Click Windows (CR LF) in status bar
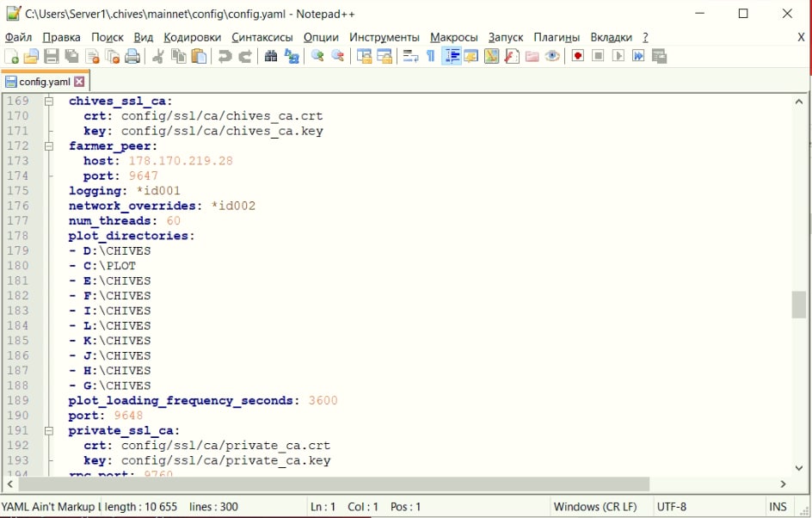Screen dimensions: 812x518 pyautogui.click(x=594, y=507)
